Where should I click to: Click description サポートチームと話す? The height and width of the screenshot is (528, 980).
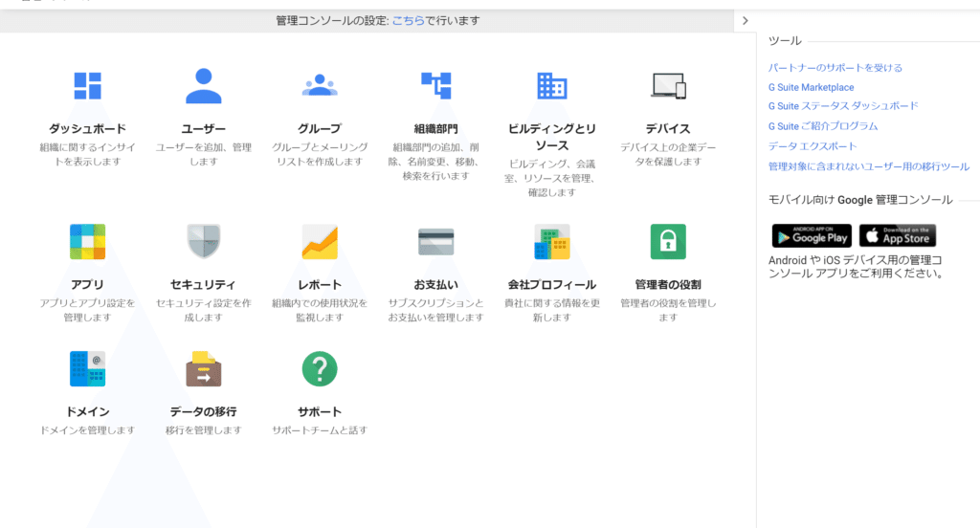click(x=320, y=430)
